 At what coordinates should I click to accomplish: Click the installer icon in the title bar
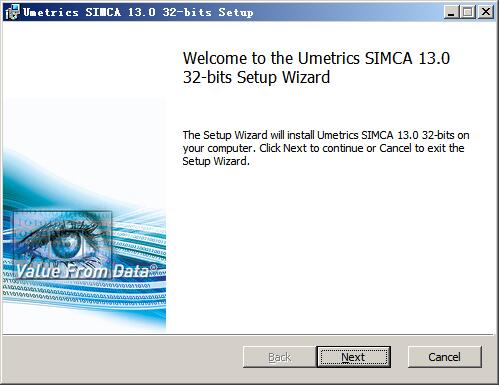pyautogui.click(x=12, y=12)
